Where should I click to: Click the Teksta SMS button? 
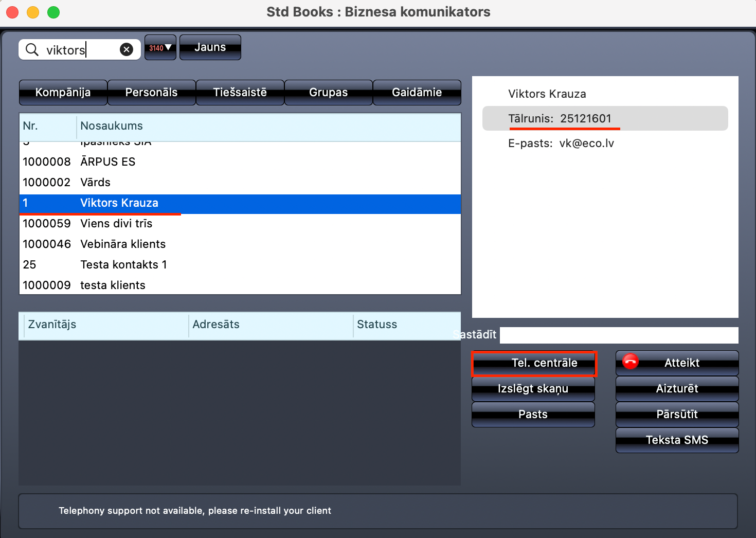click(x=677, y=440)
